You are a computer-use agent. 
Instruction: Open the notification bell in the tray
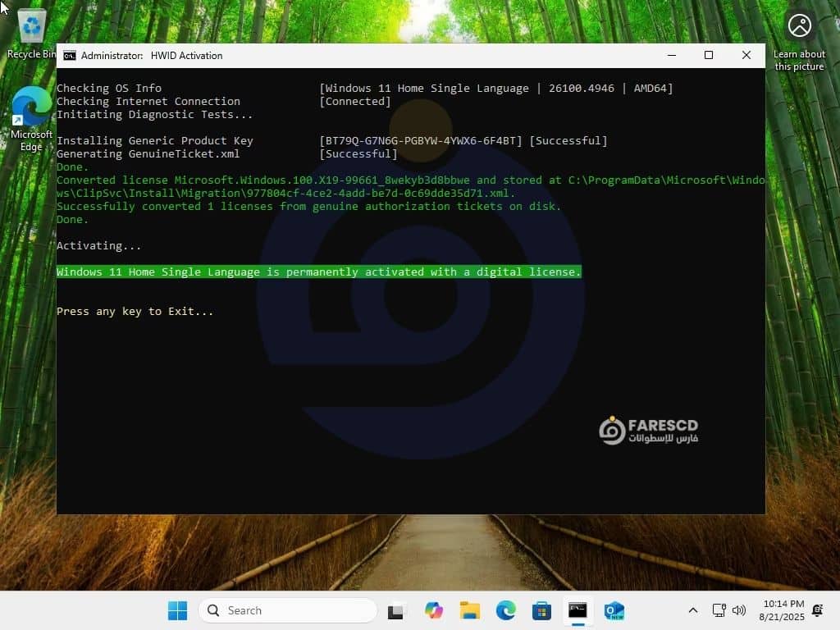click(818, 610)
